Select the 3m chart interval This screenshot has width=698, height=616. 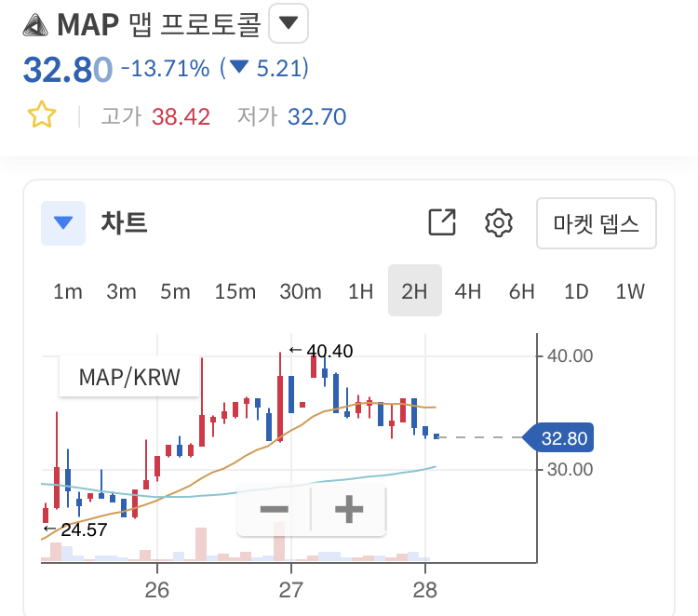coord(121,291)
